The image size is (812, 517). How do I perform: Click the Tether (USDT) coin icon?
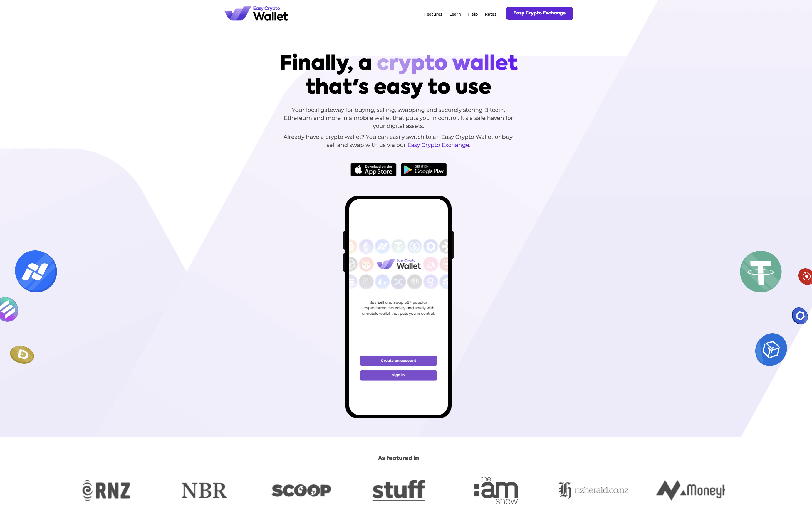point(761,271)
